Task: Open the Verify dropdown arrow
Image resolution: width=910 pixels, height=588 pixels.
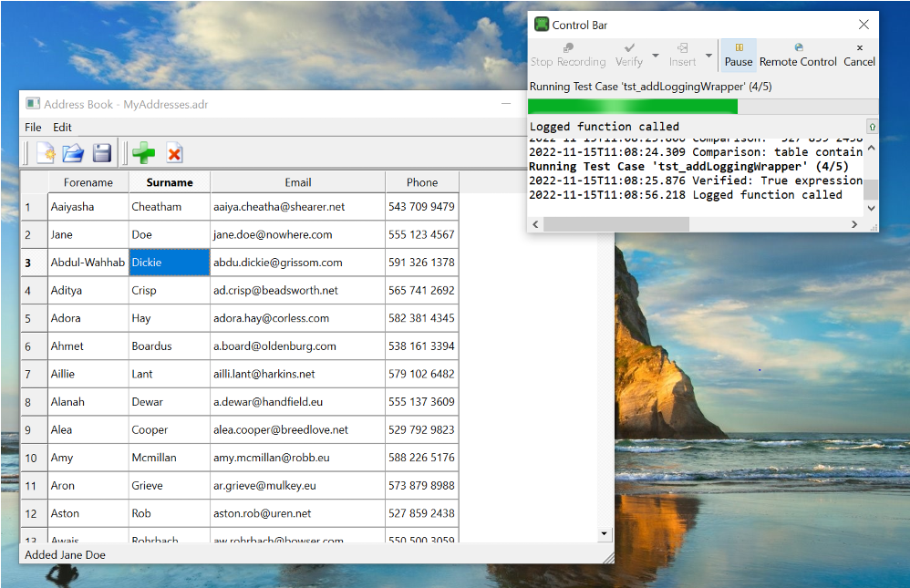Action: [x=655, y=56]
